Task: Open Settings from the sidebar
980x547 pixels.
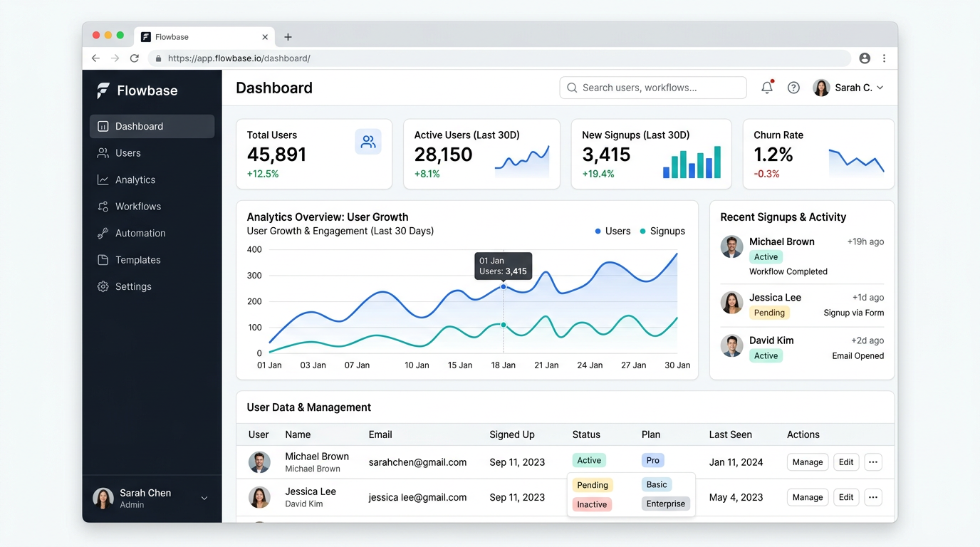Action: (x=103, y=286)
